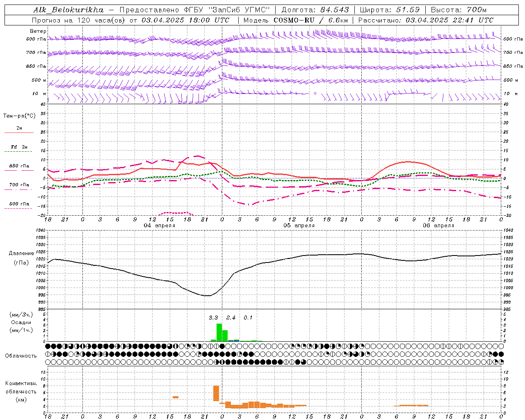The height and width of the screenshot is (420, 525).
Task: Click the 700 гПа temperature legend entry
Action: (19, 185)
